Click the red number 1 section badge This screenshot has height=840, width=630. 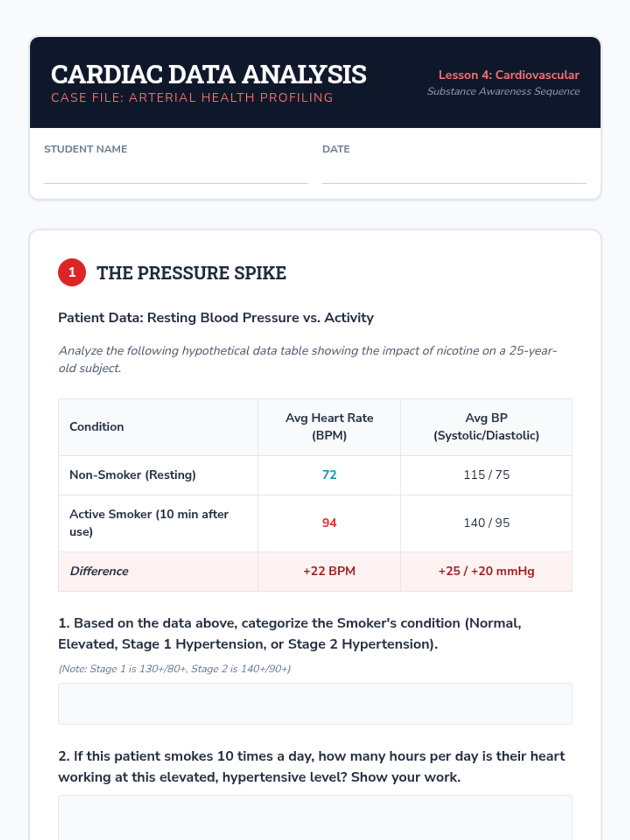click(x=72, y=272)
